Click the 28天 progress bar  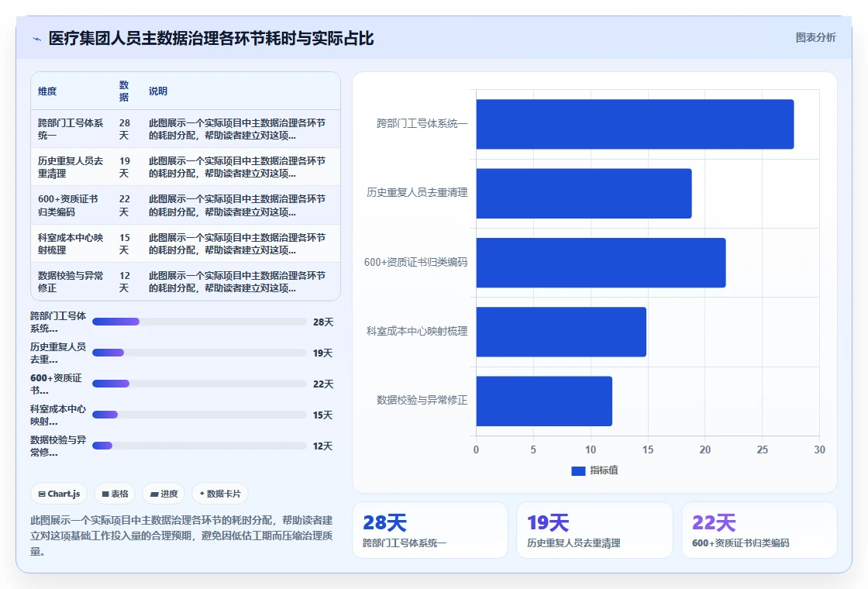[199, 322]
